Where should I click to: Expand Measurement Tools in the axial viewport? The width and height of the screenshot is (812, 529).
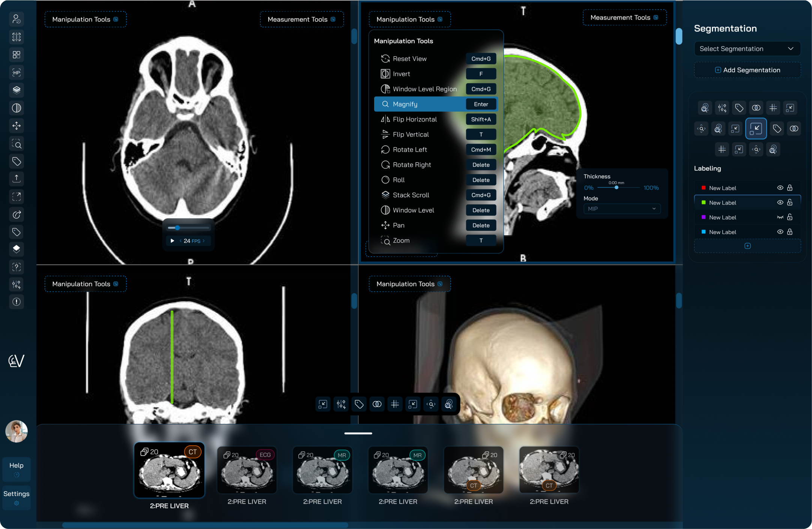[301, 20]
